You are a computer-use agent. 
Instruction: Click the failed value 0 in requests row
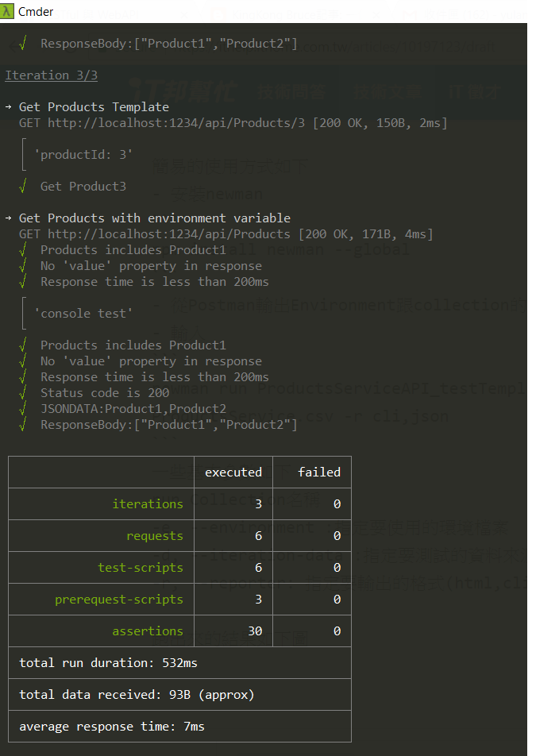pos(337,536)
